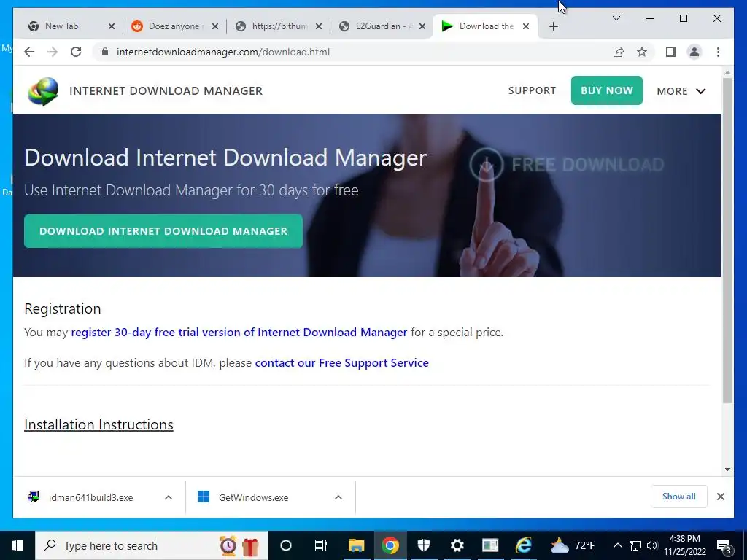Open Cortana circle icon on taskbar
747x560 pixels.
286,545
